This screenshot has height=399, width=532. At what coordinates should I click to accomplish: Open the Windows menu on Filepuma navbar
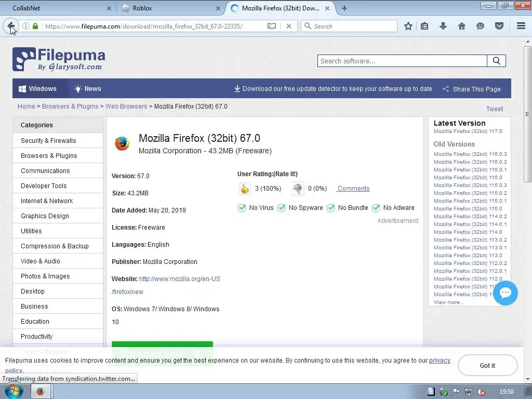(37, 88)
